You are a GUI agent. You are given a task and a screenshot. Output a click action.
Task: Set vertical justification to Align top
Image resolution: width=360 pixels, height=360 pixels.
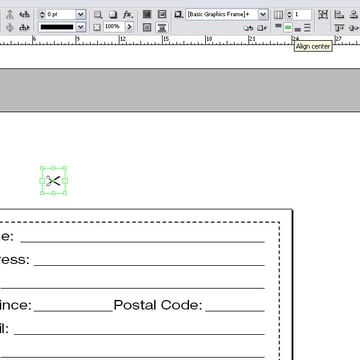[278, 27]
